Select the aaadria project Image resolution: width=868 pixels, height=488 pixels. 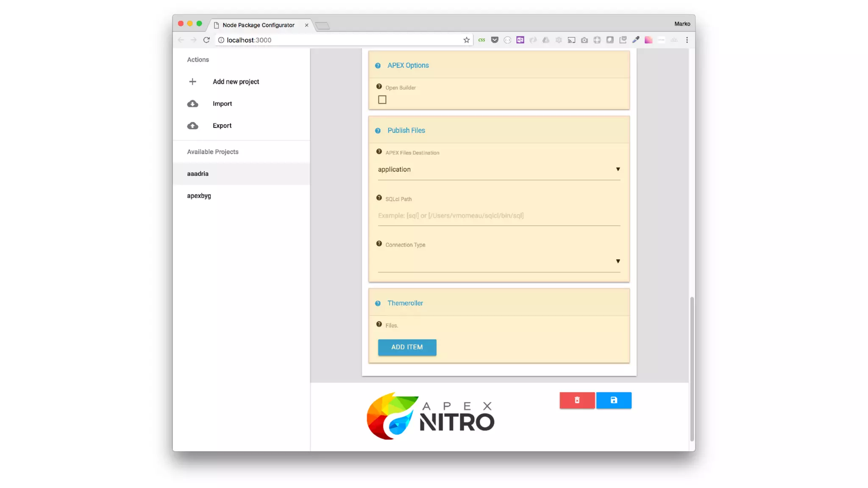[x=198, y=174]
